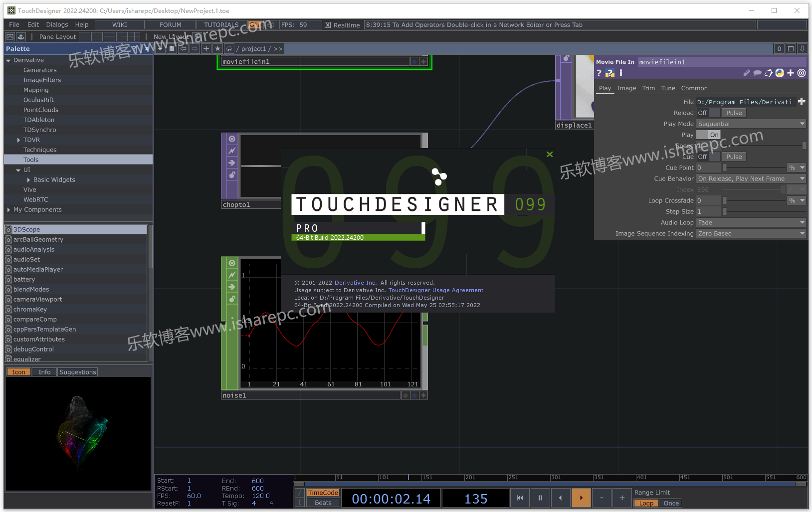The image size is (812, 512).
Task: Open Loop Crossfade unit percent dropdown
Action: click(797, 201)
